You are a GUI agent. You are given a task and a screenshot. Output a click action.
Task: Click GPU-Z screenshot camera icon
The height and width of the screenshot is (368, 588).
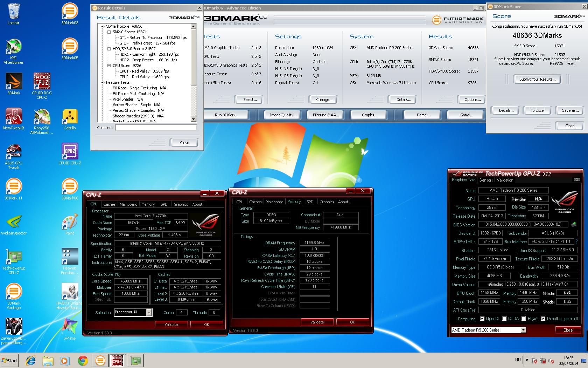point(576,179)
